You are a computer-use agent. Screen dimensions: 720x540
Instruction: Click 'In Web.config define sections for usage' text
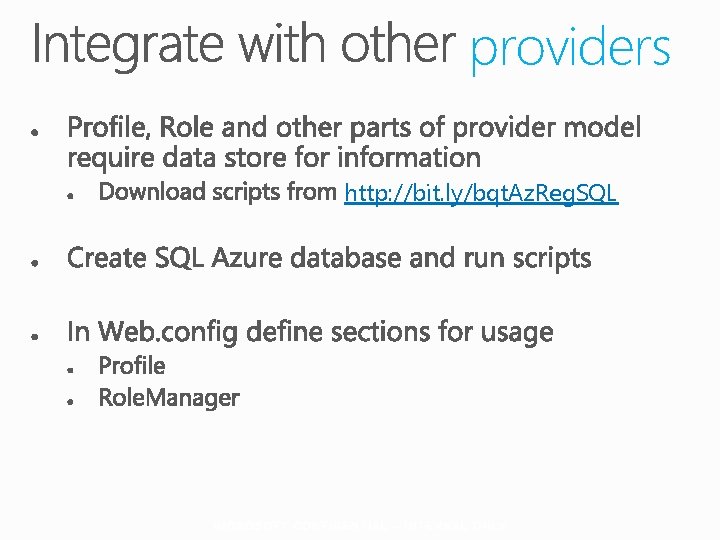(310, 331)
